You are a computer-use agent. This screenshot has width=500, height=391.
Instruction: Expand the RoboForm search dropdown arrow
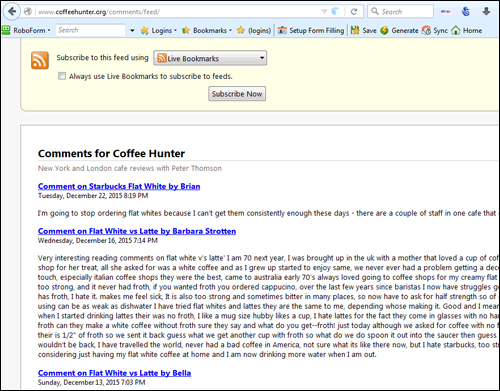point(132,30)
